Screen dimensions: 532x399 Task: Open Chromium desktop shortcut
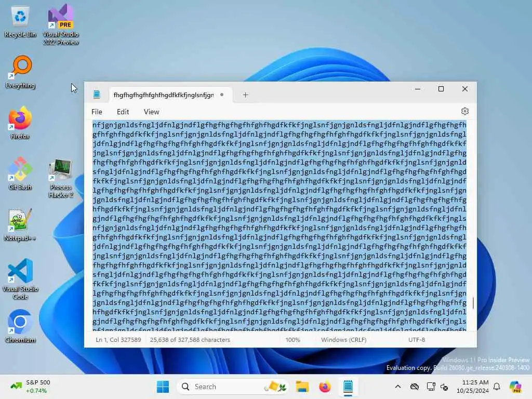(20, 326)
